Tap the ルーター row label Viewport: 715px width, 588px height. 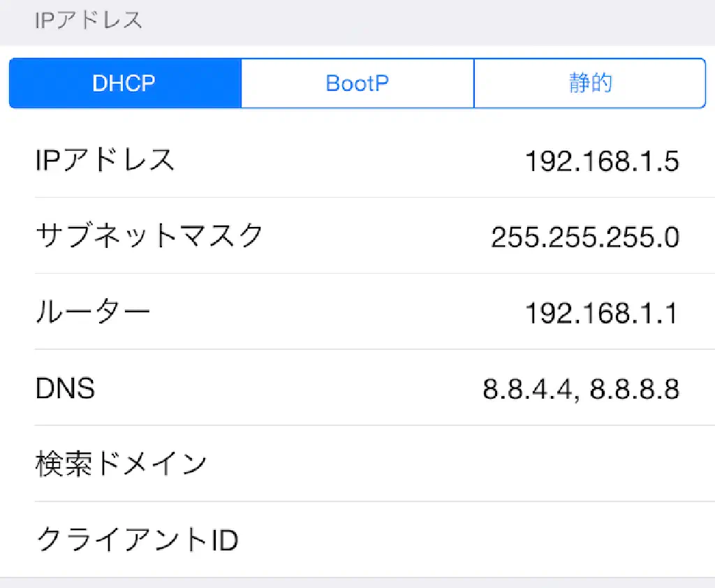(93, 312)
